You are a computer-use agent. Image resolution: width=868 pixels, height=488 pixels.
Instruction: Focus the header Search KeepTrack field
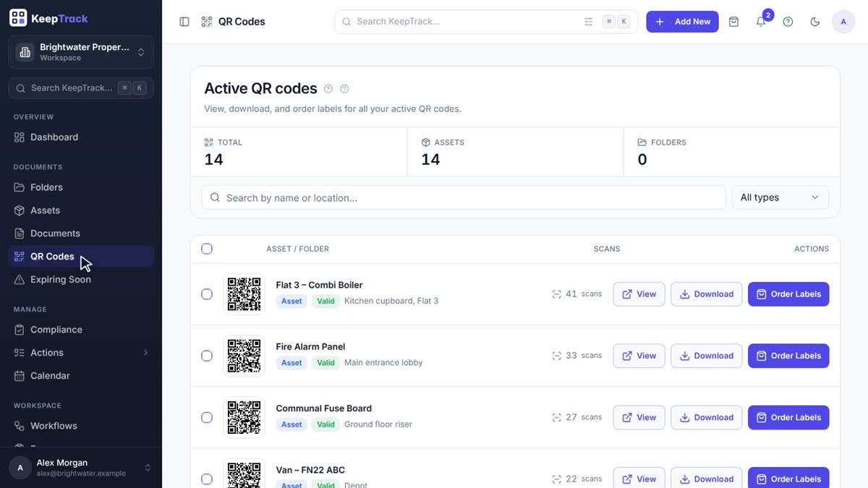click(x=486, y=22)
